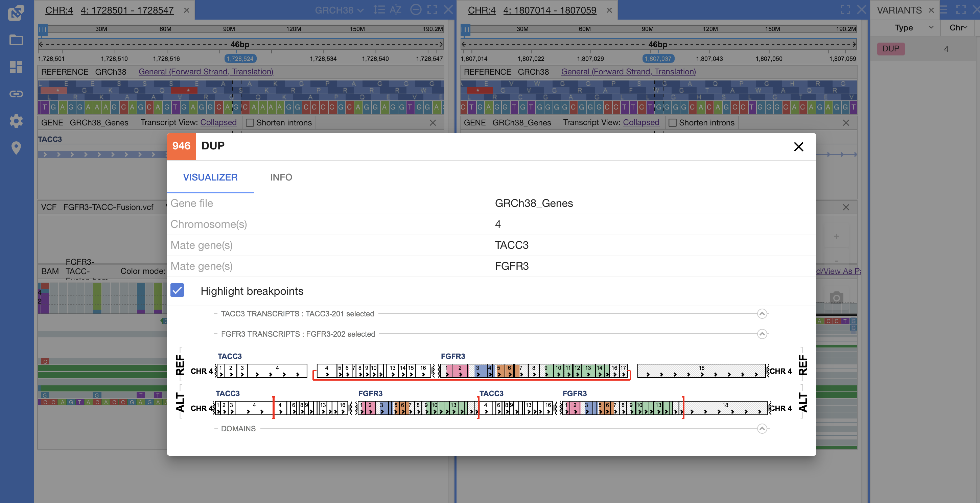
Task: Open settings gear in sidebar
Action: (x=16, y=121)
